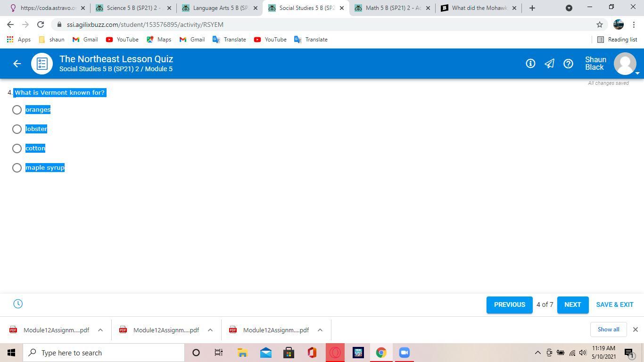
Task: Open the Mail app on the taskbar
Action: point(265,353)
